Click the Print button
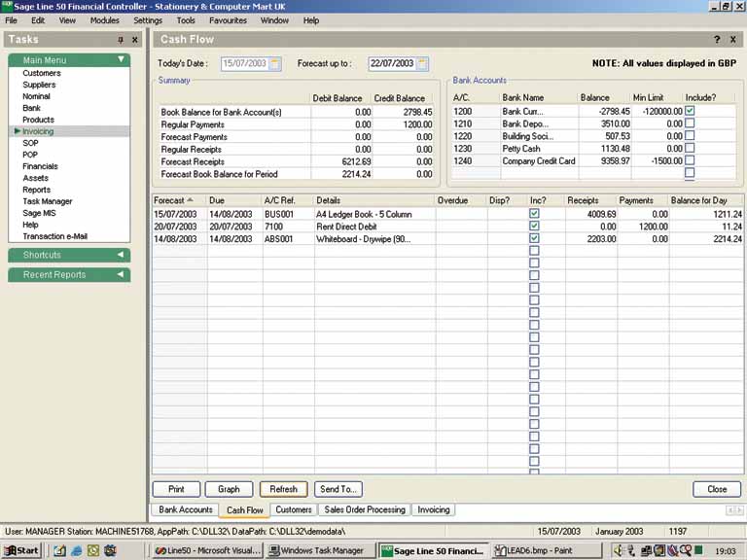Screen dimensions: 747x560 pos(176,489)
